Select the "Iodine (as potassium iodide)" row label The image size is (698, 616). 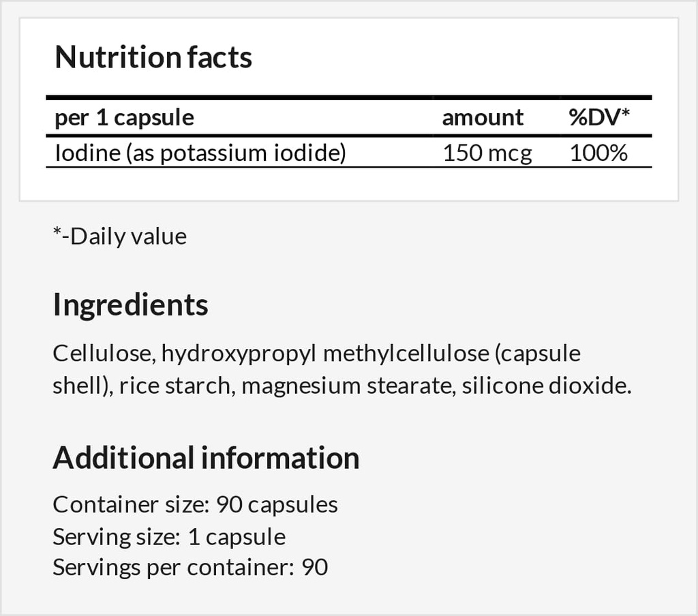(200, 153)
